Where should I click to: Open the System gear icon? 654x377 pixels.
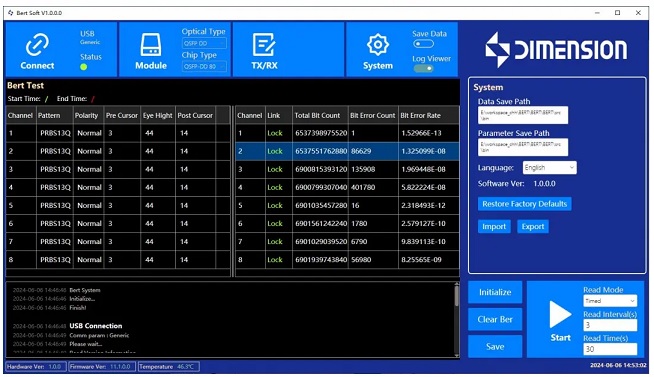click(x=377, y=45)
